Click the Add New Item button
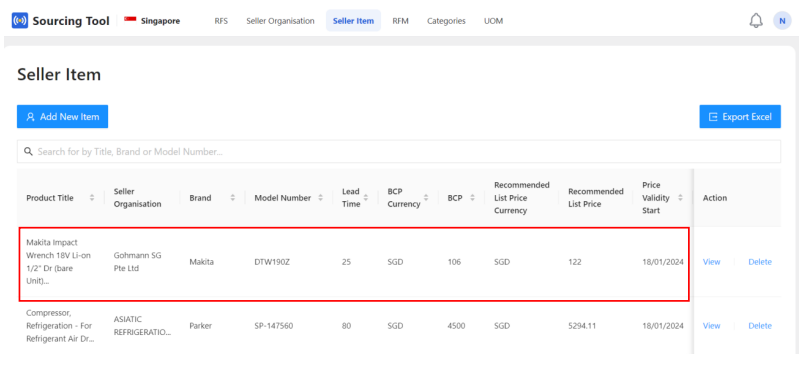Image resolution: width=801 pixels, height=379 pixels. (x=62, y=116)
